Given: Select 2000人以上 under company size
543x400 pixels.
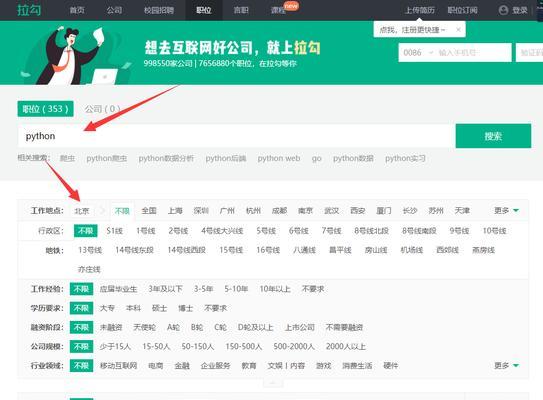Looking at the screenshot, I should tap(346, 346).
